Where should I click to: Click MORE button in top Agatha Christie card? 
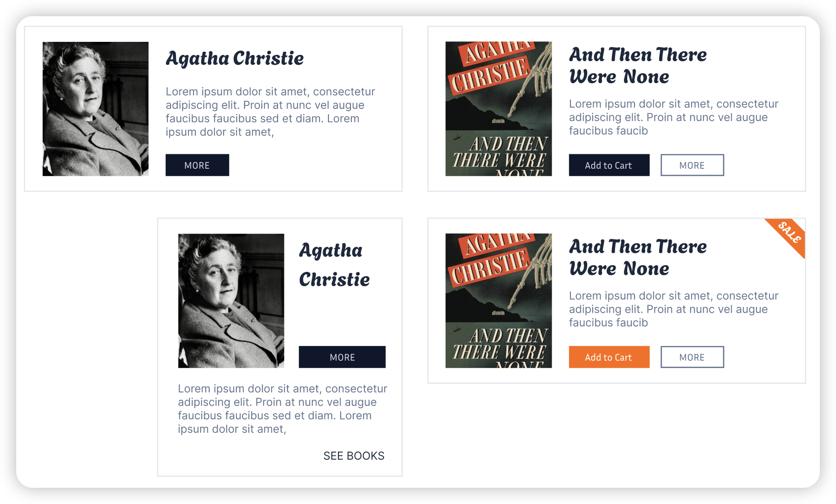[197, 165]
